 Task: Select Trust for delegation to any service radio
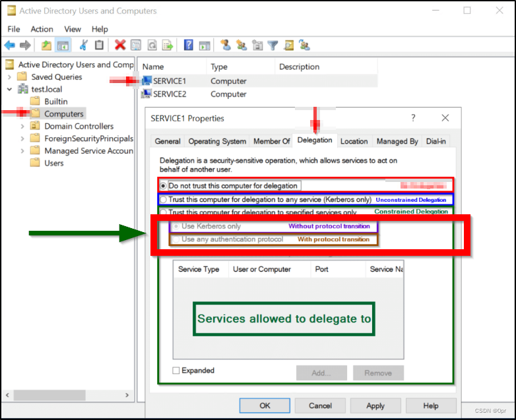[163, 200]
